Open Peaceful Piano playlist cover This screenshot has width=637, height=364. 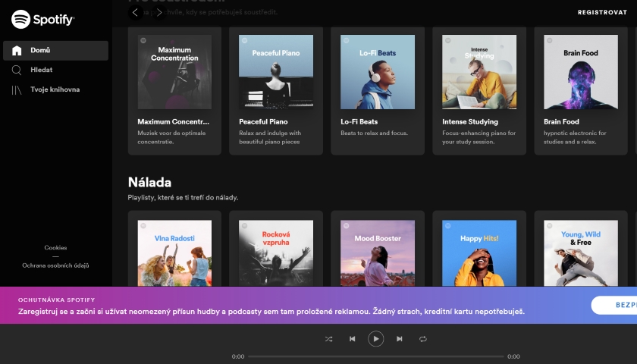276,72
